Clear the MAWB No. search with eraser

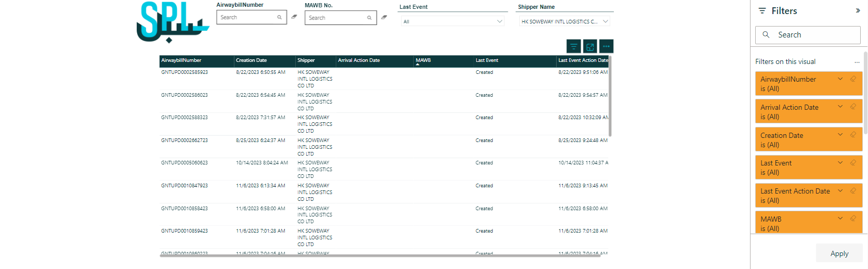click(384, 17)
